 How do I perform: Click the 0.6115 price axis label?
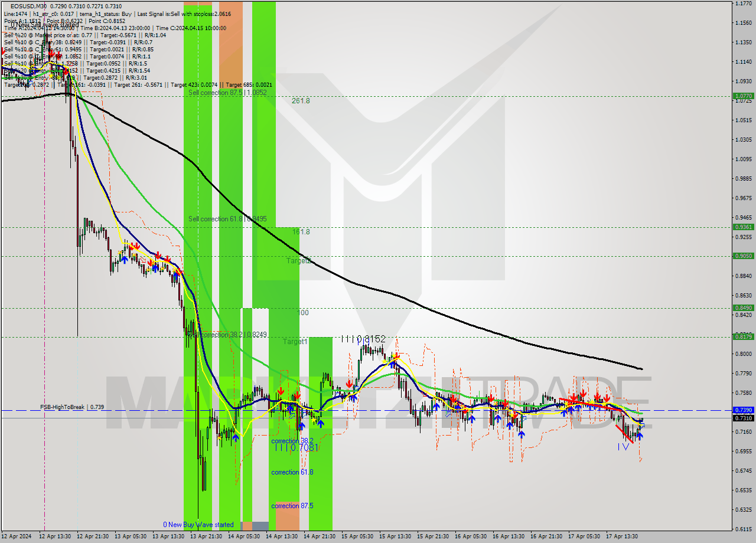point(743,529)
